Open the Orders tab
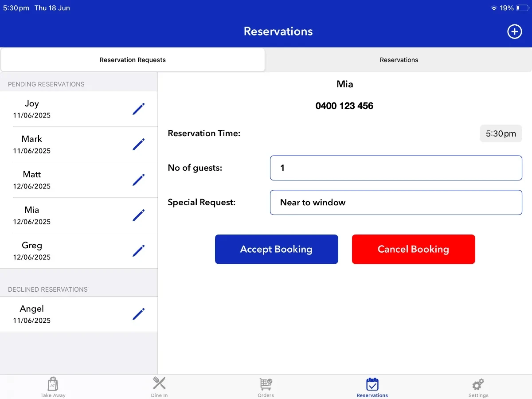Viewport: 532px width, 399px height. click(266, 387)
